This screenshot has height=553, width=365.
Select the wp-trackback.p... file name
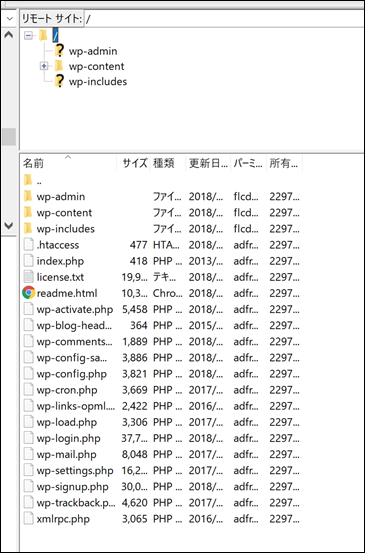coord(76,503)
